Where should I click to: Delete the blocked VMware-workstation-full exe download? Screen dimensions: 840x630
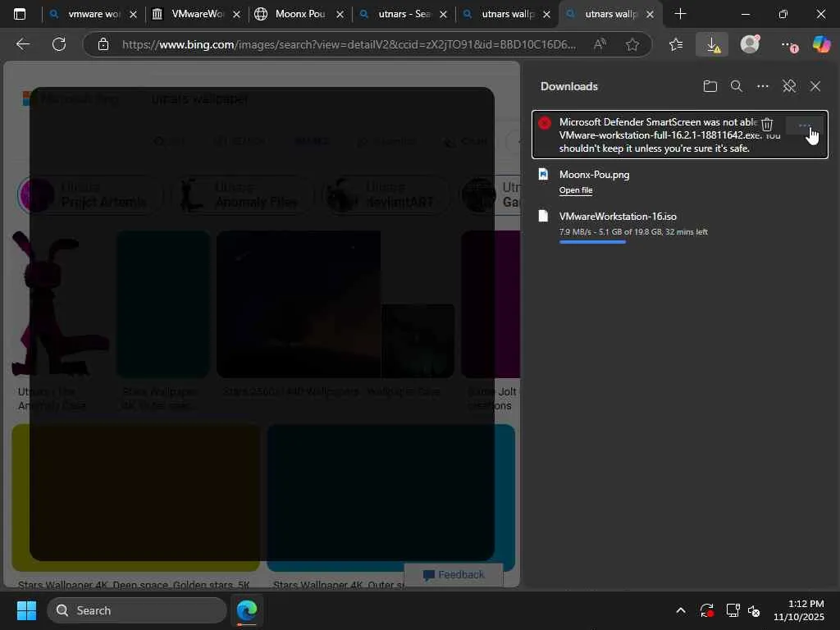767,125
